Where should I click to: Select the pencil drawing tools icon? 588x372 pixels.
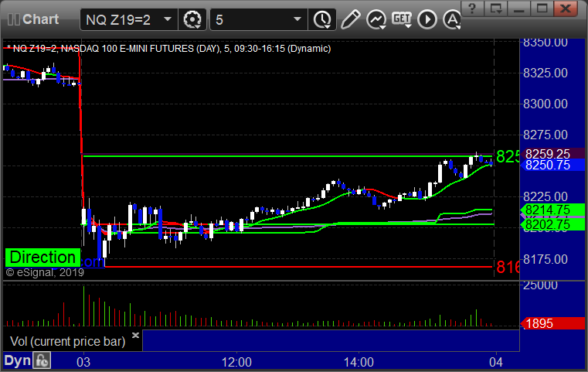[x=350, y=19]
